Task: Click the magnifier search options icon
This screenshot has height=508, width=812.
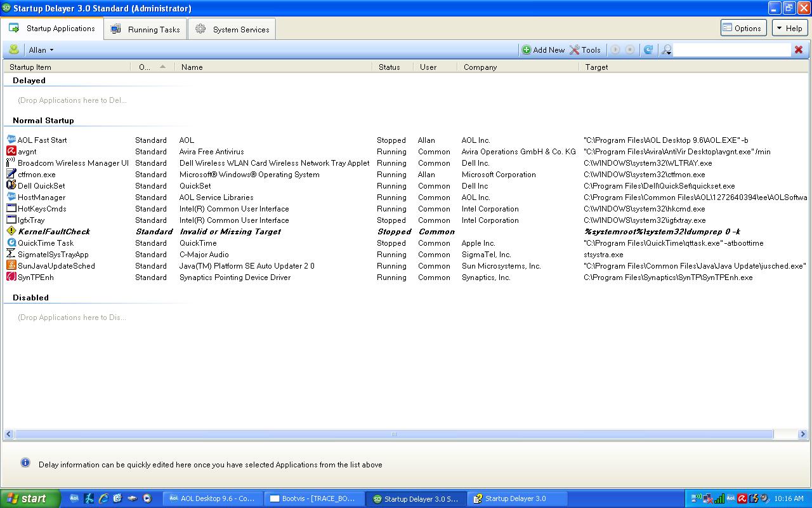Action: point(666,50)
